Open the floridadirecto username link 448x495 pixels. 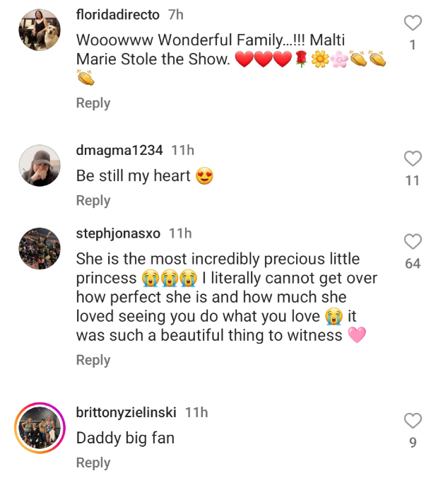tap(118, 15)
